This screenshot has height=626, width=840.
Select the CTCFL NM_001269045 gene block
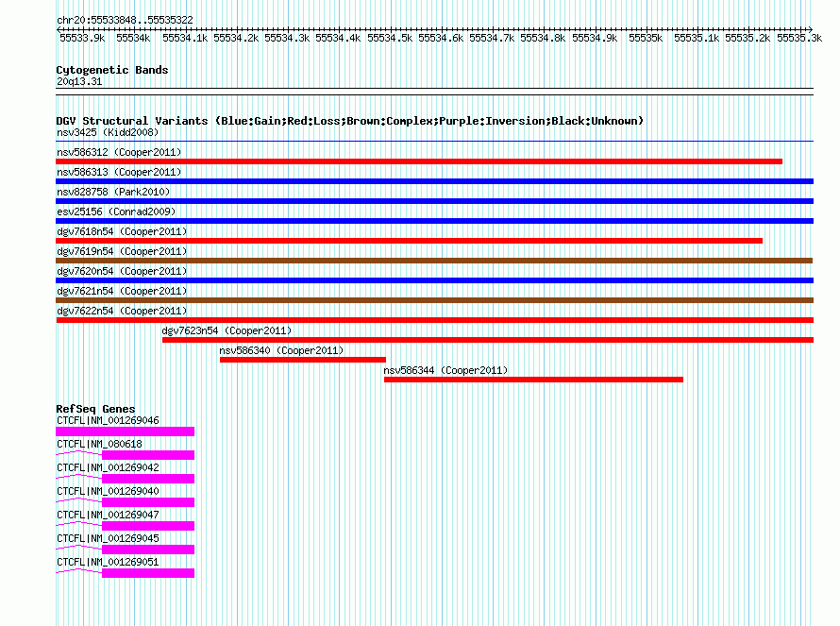pos(148,550)
